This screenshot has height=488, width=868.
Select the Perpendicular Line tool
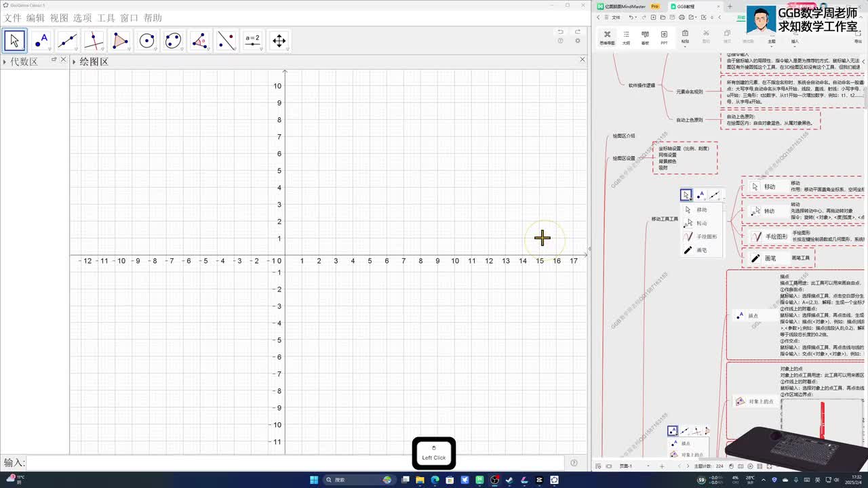[x=94, y=41]
